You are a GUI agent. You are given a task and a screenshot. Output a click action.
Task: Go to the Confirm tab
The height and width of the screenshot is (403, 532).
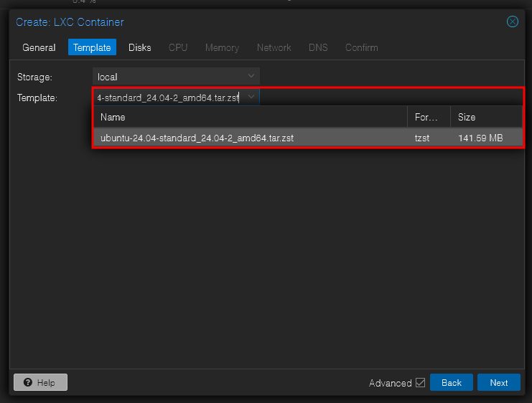pos(361,47)
